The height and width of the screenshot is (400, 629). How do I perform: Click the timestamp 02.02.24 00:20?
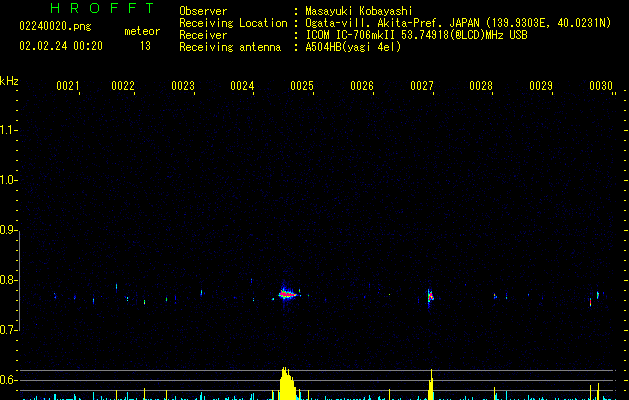(x=61, y=46)
